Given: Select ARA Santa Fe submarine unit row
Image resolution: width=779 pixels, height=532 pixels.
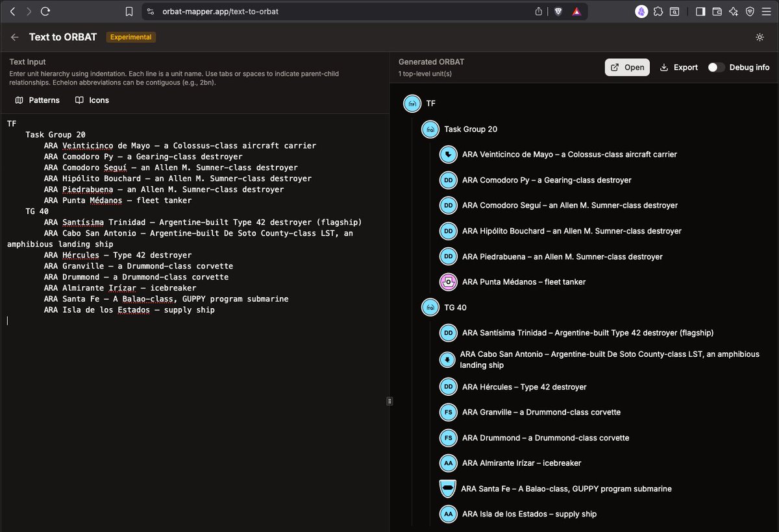Looking at the screenshot, I should pyautogui.click(x=567, y=489).
